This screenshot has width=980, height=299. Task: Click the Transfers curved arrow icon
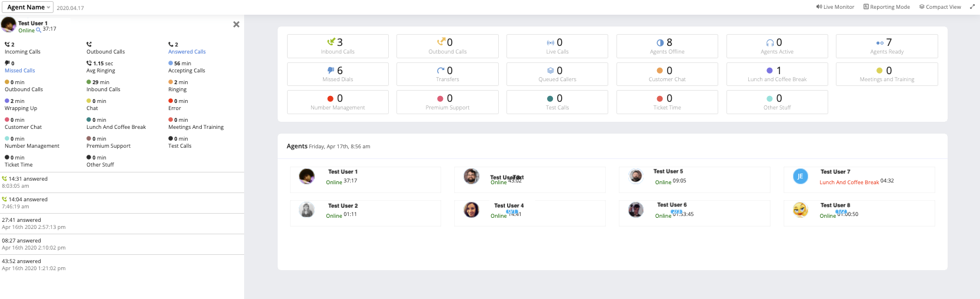tap(441, 71)
